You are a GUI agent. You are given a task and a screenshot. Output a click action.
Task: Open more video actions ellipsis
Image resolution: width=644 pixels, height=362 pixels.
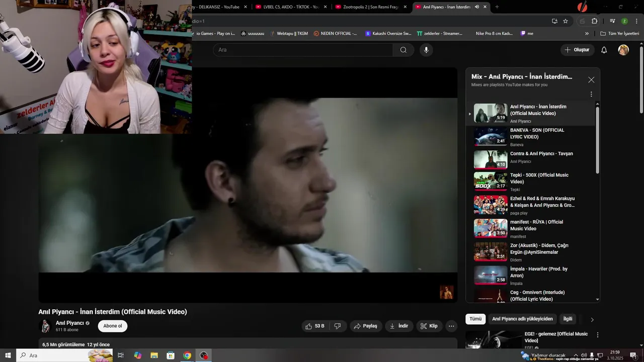coord(451,326)
